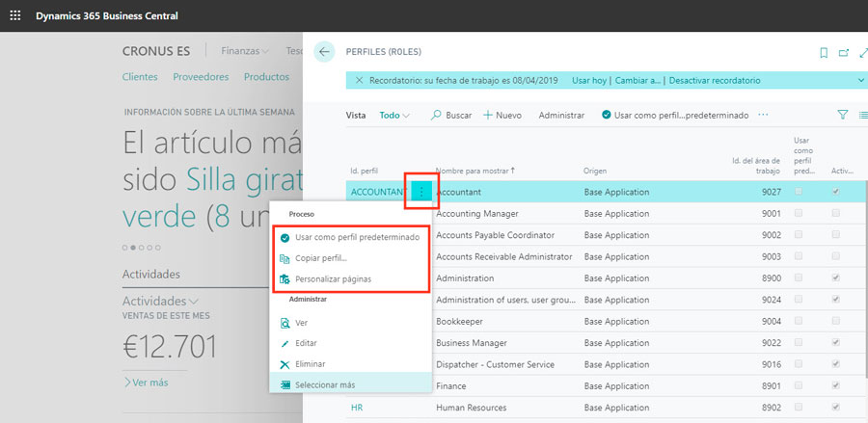868x423 pixels.
Task: Open page in new window icon
Action: click(x=844, y=52)
